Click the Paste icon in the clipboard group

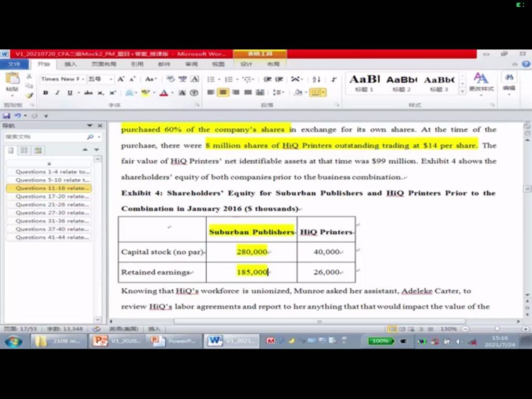pyautogui.click(x=11, y=81)
